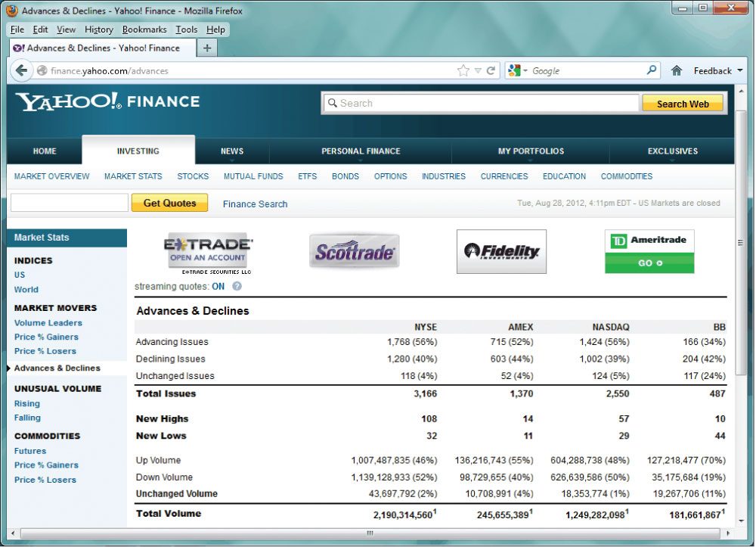Click the MARKET OVERVIEW sub-navigation link
This screenshot has height=547, width=756.
pos(51,176)
